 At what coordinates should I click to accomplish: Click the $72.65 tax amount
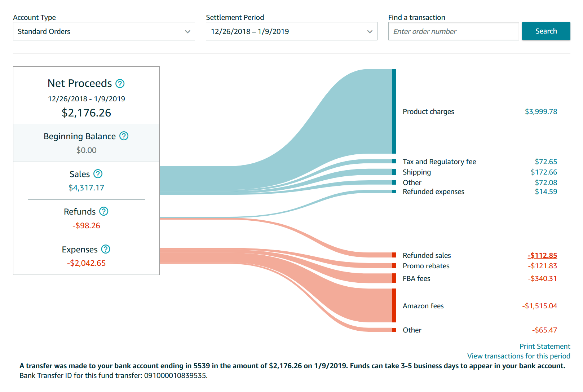(546, 162)
